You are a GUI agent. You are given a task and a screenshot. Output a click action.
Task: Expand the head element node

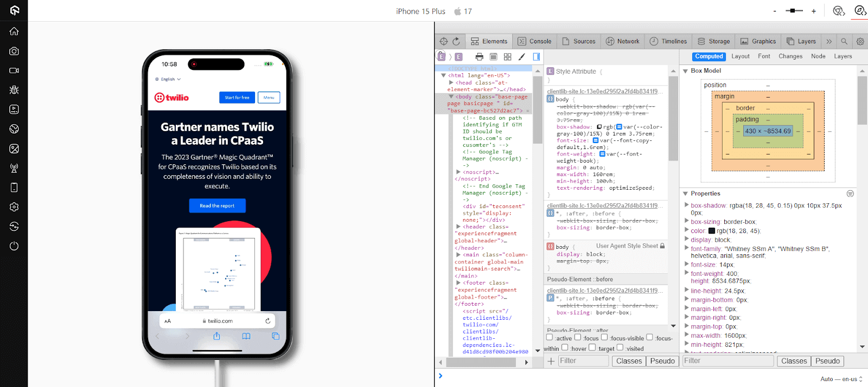[451, 82]
